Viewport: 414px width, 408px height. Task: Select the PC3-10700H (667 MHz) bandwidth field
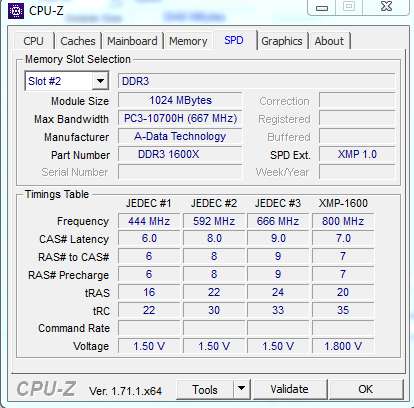tap(180, 118)
